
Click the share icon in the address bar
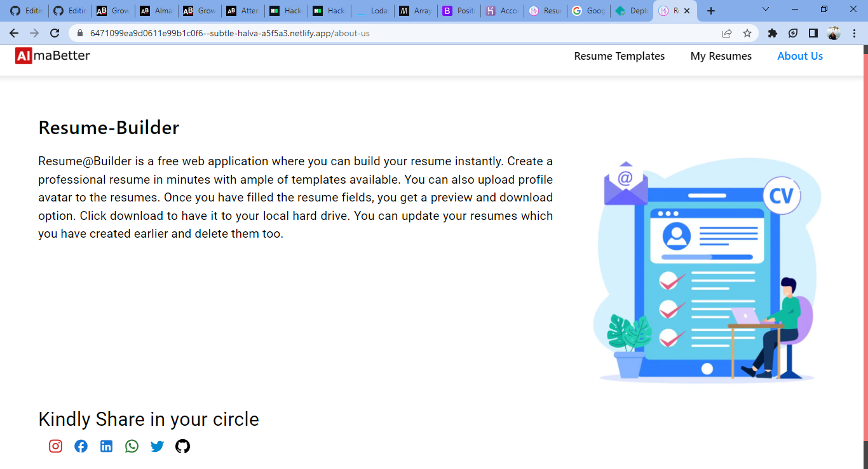[726, 33]
